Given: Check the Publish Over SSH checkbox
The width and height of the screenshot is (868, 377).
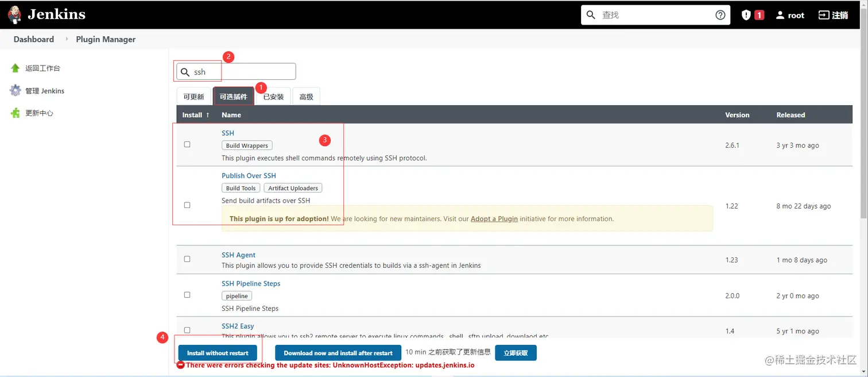Looking at the screenshot, I should (x=187, y=205).
